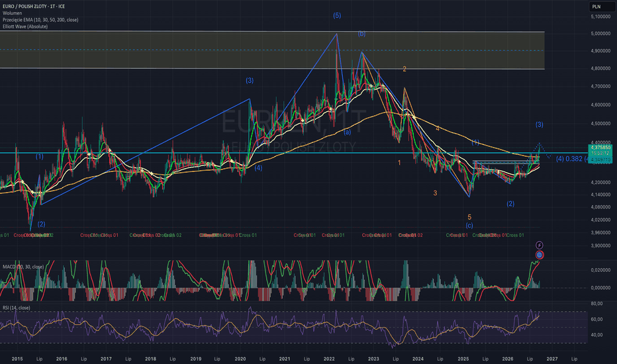Click the 4,140000 price axis label
This screenshot has width=617, height=364.
coord(600,195)
